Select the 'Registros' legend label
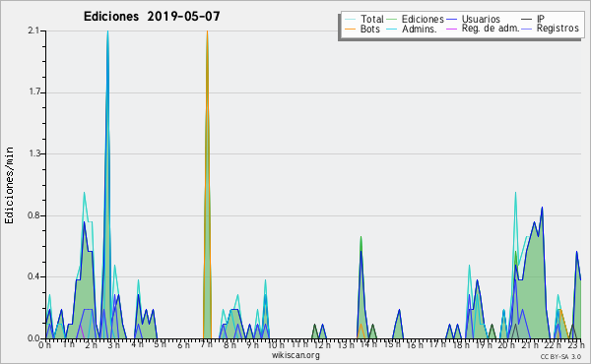Screen dimensions: 591x364 (558, 29)
